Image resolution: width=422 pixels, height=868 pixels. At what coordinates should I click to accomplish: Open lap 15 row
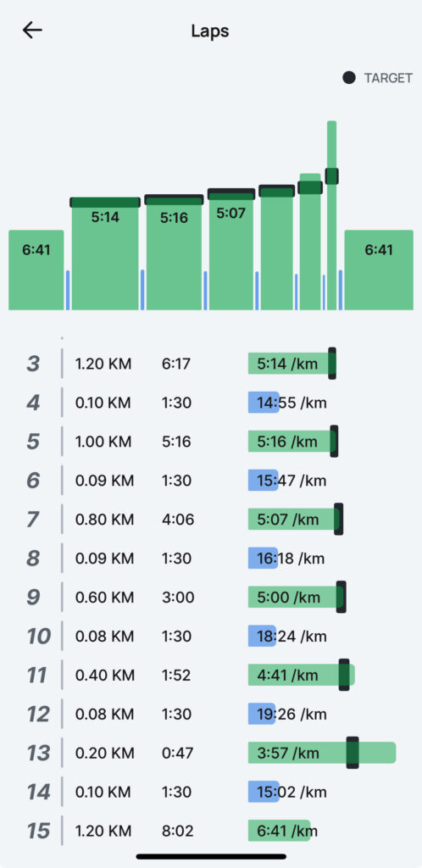coord(211,831)
